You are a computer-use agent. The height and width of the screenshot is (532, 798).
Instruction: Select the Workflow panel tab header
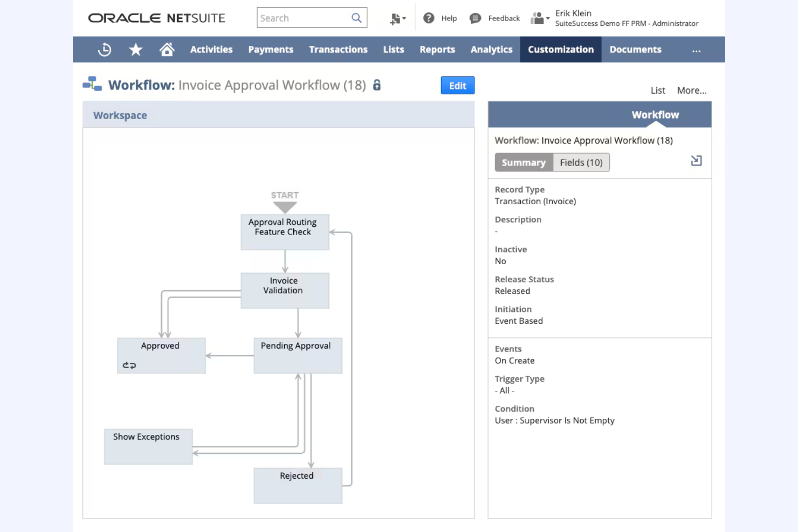[655, 115]
